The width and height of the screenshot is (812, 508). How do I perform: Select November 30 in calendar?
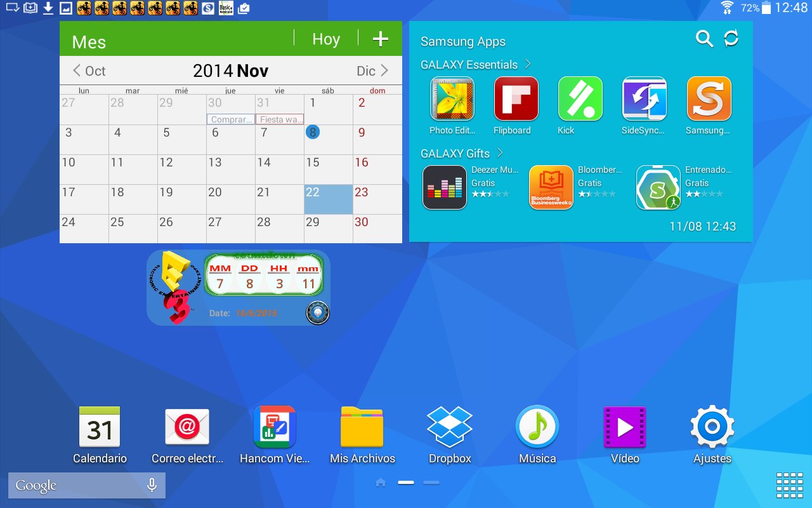pos(377,229)
